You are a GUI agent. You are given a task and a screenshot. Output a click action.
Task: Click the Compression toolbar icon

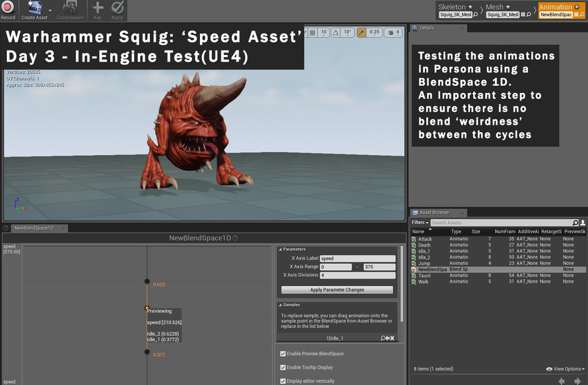click(x=70, y=10)
